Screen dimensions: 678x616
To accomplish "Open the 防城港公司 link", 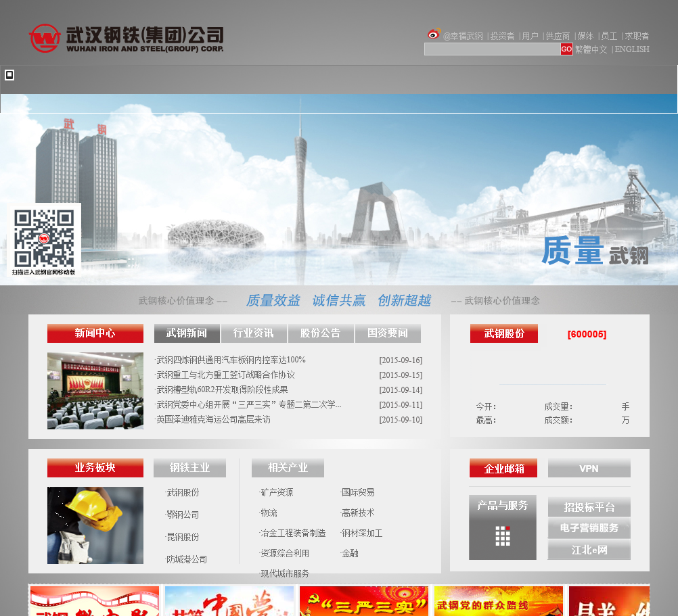I will pos(187,560).
